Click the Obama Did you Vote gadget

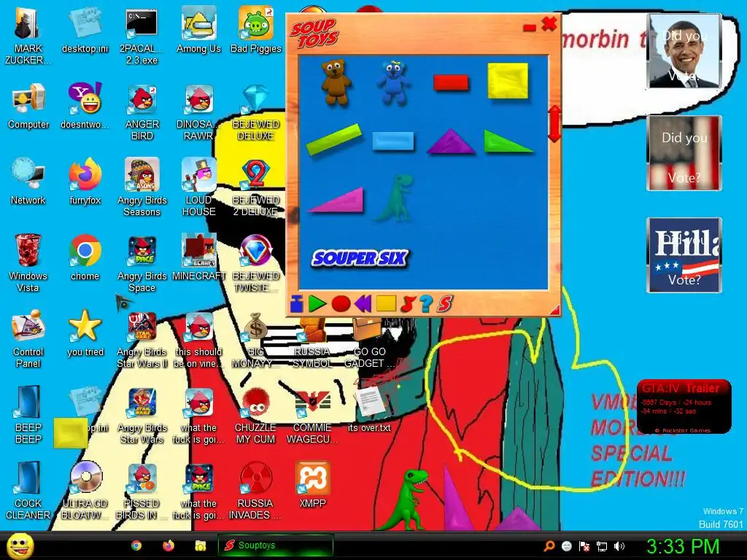click(x=684, y=51)
